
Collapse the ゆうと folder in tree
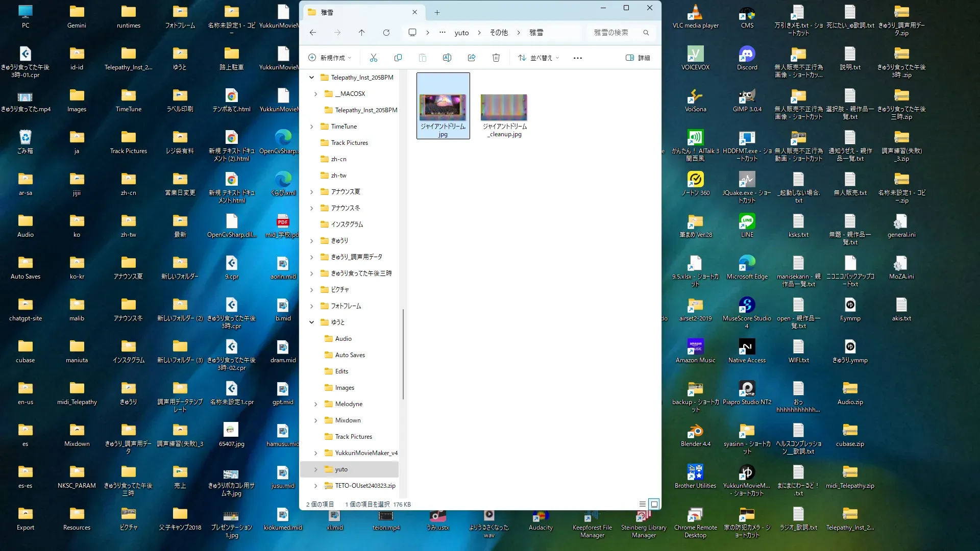[x=311, y=322]
